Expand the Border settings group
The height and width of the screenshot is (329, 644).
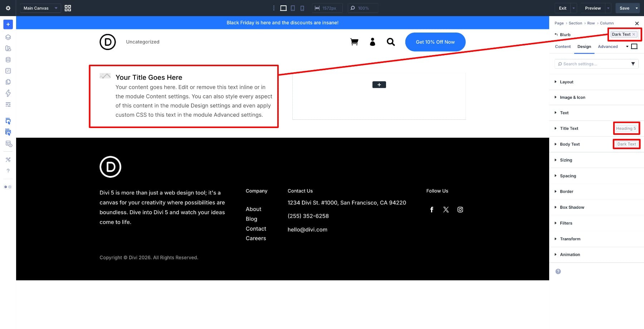(596, 191)
